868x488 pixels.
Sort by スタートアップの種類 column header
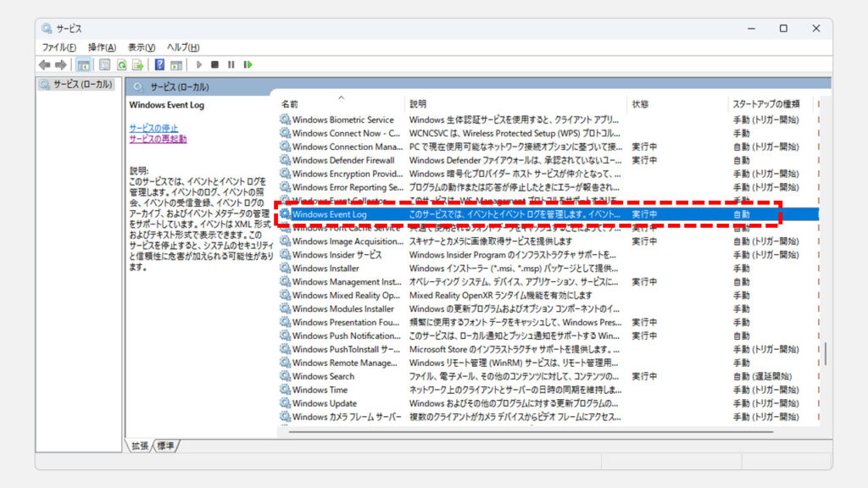pyautogui.click(x=771, y=103)
